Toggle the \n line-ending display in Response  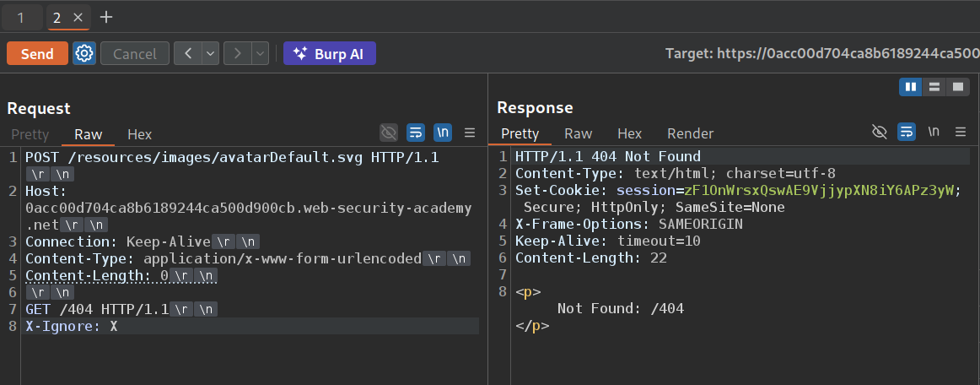tap(934, 132)
